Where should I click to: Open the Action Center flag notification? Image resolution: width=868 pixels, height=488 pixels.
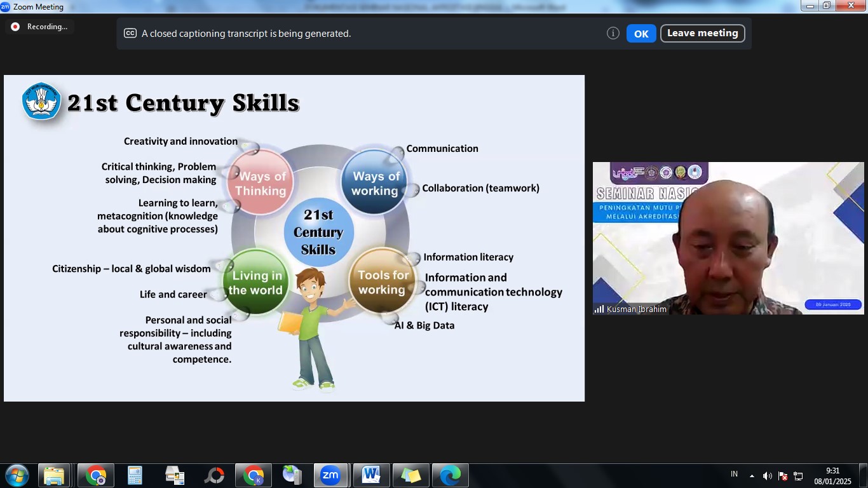click(x=783, y=476)
